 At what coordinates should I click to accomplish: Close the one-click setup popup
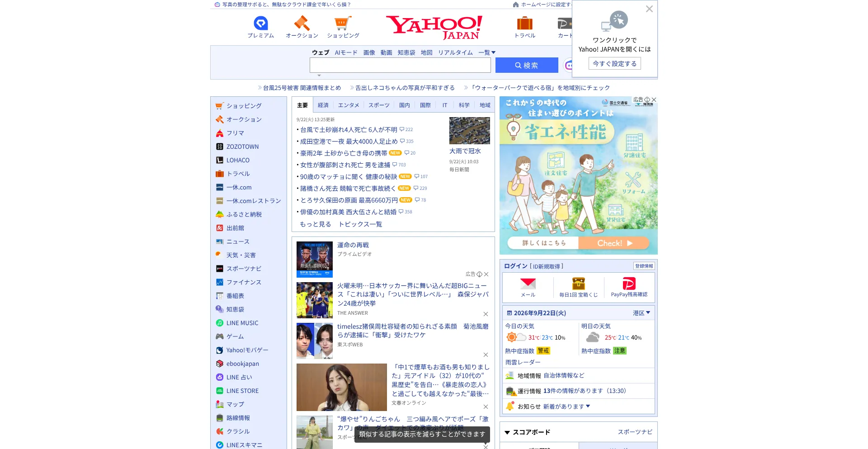point(649,9)
